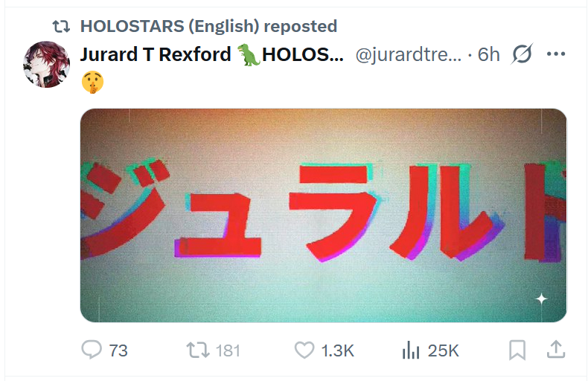Click the @jurardtre handle
This screenshot has width=588, height=381.
pyautogui.click(x=409, y=54)
